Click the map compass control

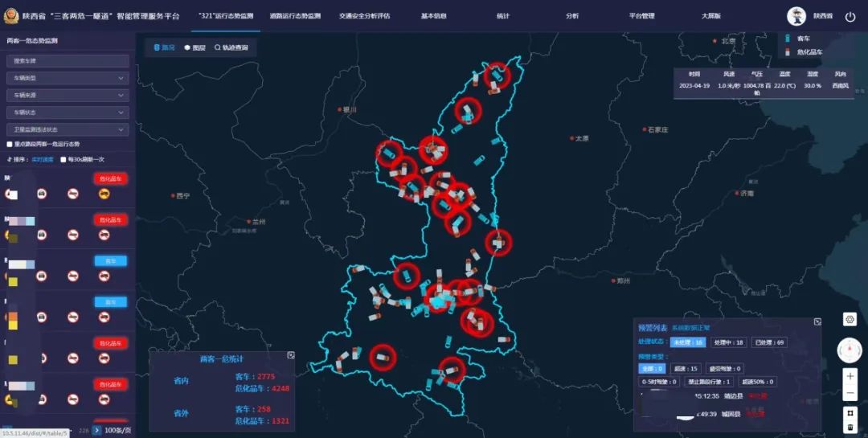click(x=850, y=350)
